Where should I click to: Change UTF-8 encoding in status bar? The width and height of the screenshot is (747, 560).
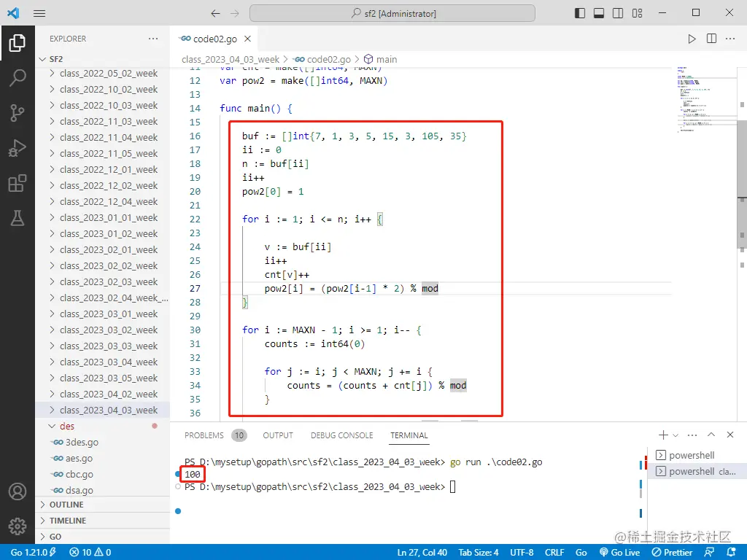pyautogui.click(x=522, y=552)
